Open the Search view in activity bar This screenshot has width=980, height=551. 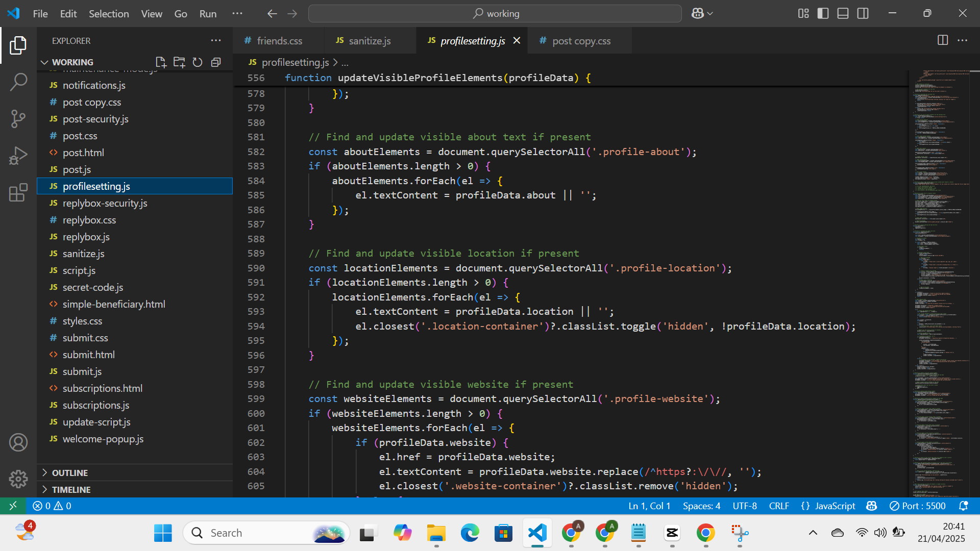[18, 82]
